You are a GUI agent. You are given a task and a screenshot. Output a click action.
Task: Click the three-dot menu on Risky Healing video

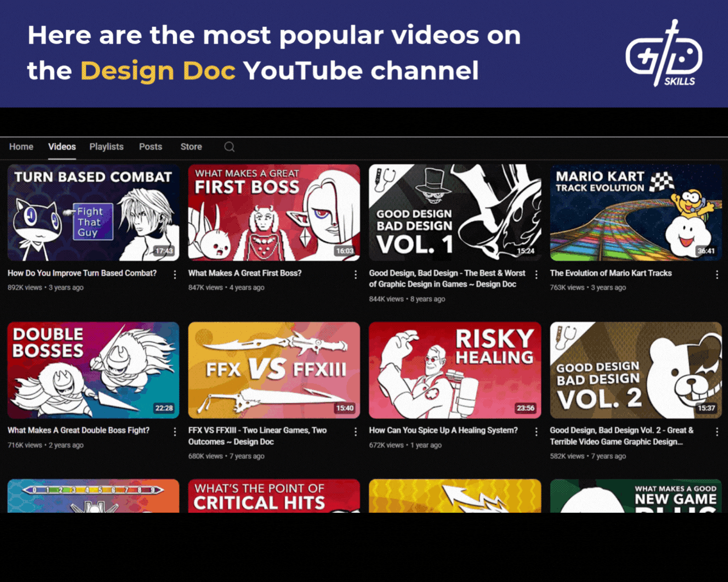(x=536, y=432)
